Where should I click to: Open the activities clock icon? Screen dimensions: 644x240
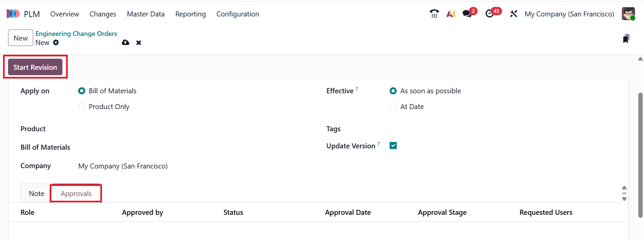[x=490, y=14]
